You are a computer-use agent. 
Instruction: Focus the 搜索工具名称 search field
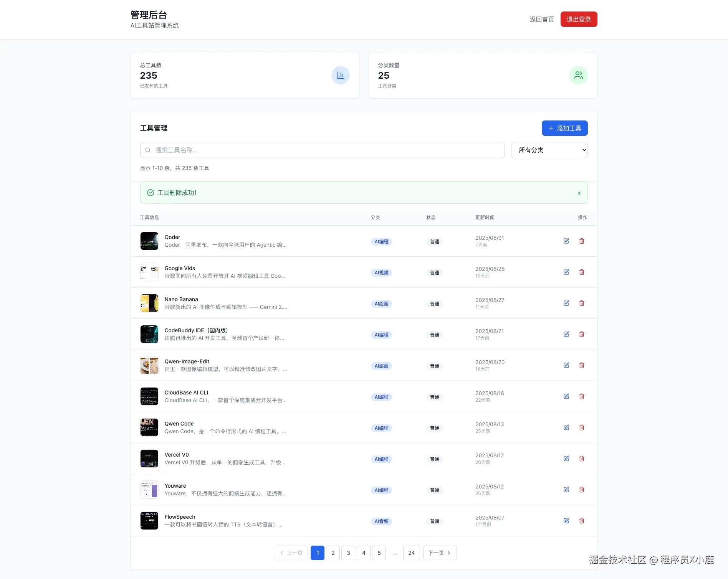tap(323, 150)
